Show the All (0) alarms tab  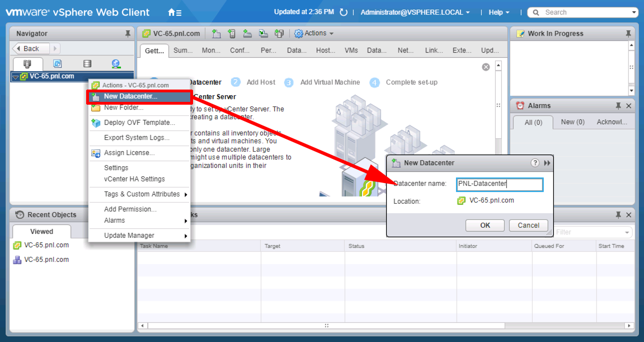[533, 123]
